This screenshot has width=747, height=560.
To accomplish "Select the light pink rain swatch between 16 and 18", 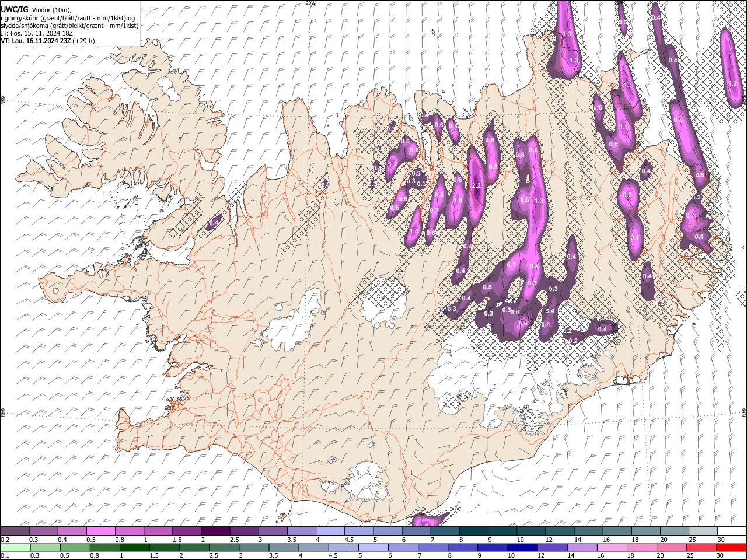I will point(612,547).
